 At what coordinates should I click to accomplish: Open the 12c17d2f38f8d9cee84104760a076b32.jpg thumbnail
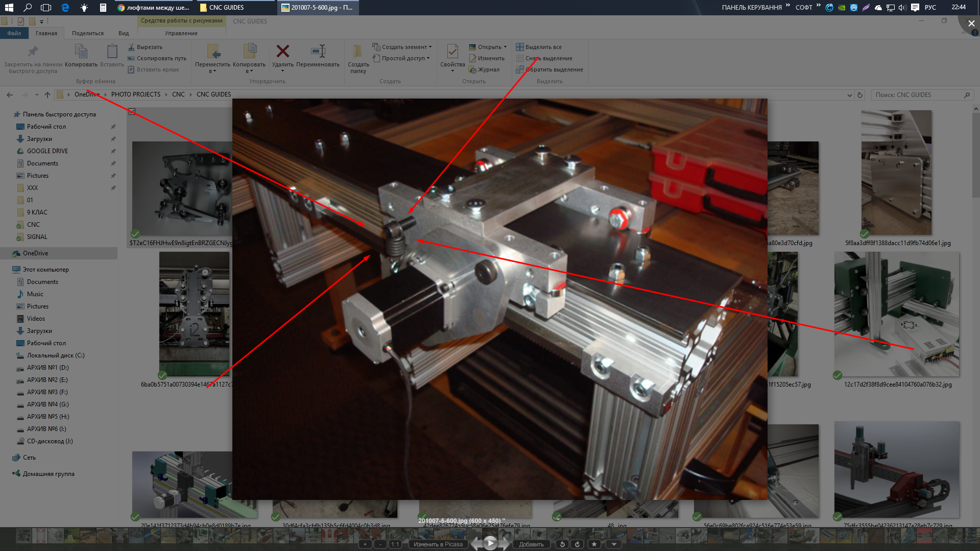(896, 314)
